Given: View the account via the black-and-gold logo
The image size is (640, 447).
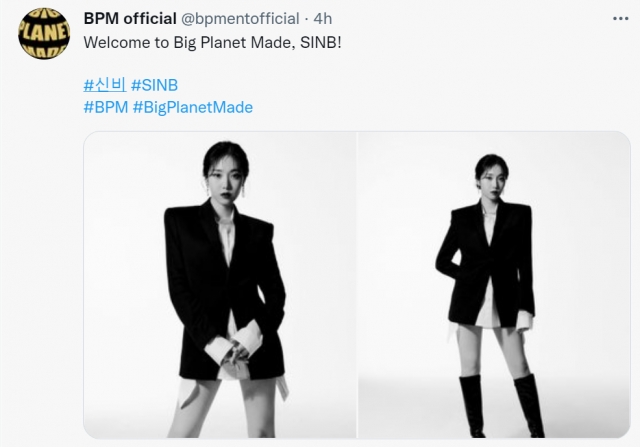Looking at the screenshot, I should click(x=44, y=33).
